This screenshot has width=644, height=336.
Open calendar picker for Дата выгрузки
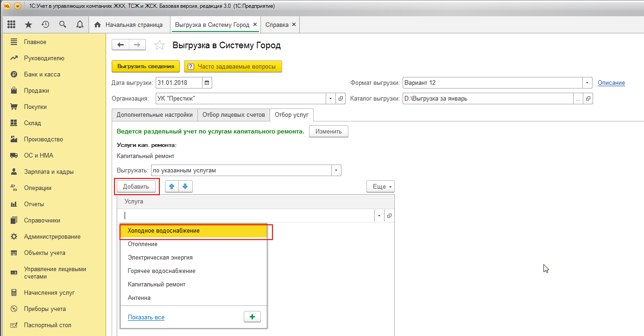pos(207,83)
